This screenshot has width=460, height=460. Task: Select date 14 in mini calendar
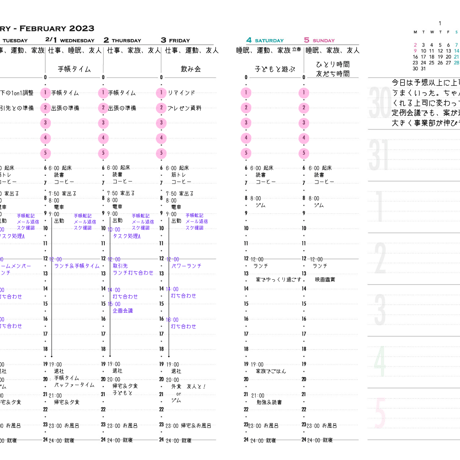pos(456,51)
